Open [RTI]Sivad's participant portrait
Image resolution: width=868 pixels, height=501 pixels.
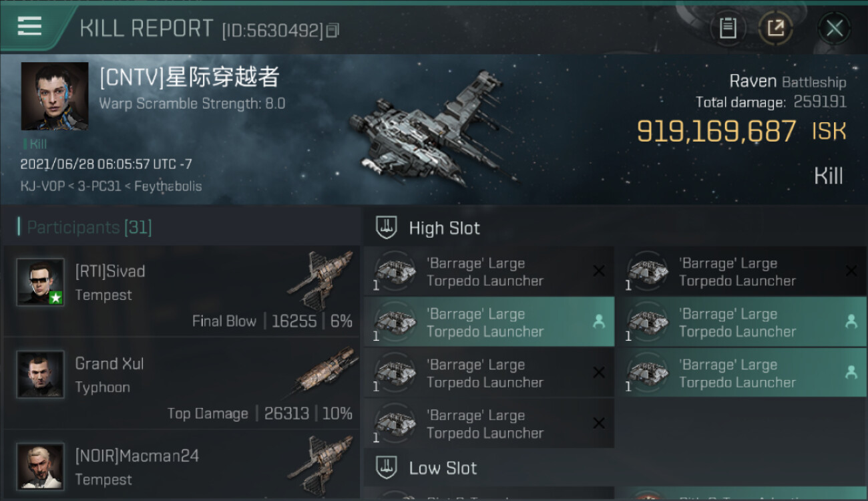[41, 283]
